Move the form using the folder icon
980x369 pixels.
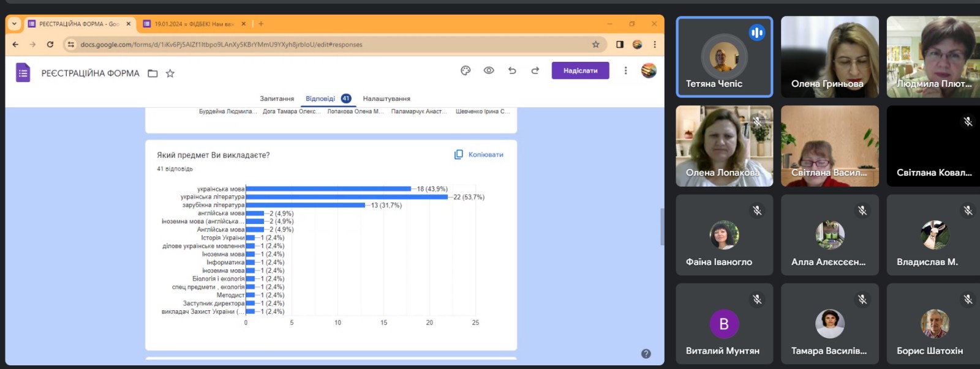[153, 73]
